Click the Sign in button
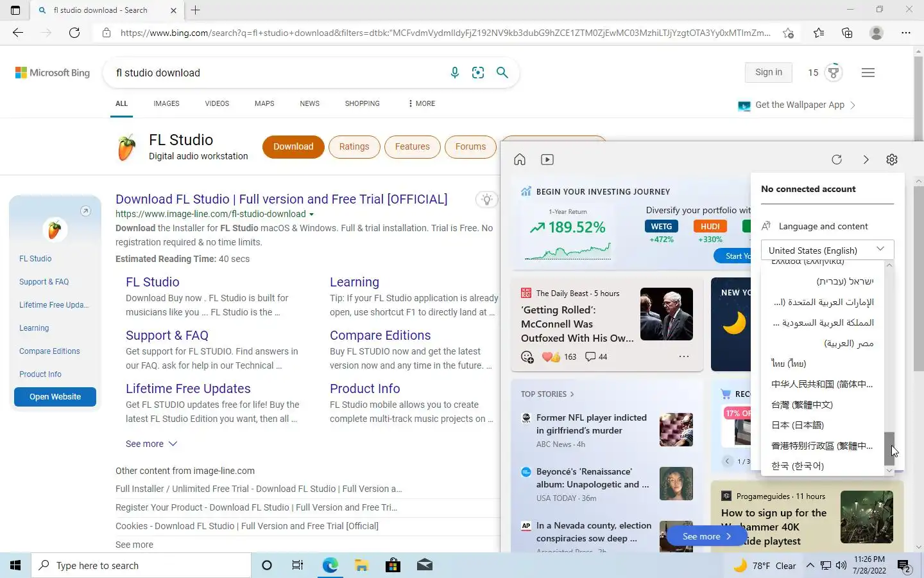This screenshot has height=578, width=924. pyautogui.click(x=769, y=73)
